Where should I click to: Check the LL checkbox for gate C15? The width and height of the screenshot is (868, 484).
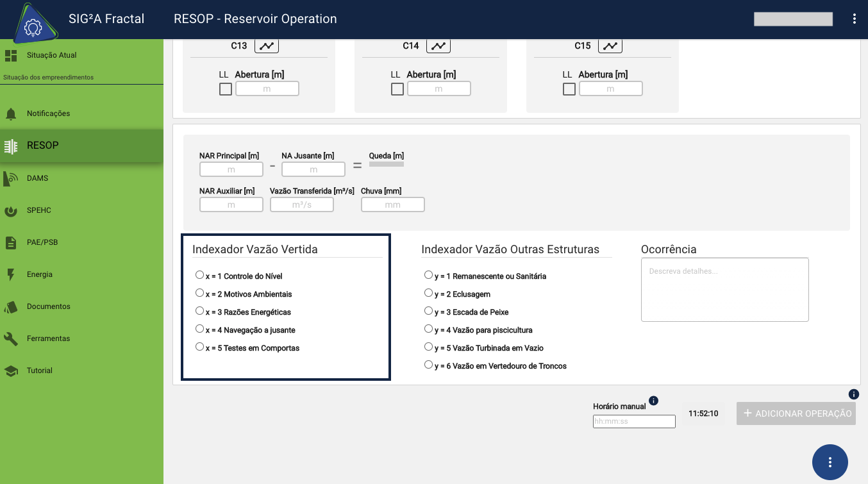point(569,89)
